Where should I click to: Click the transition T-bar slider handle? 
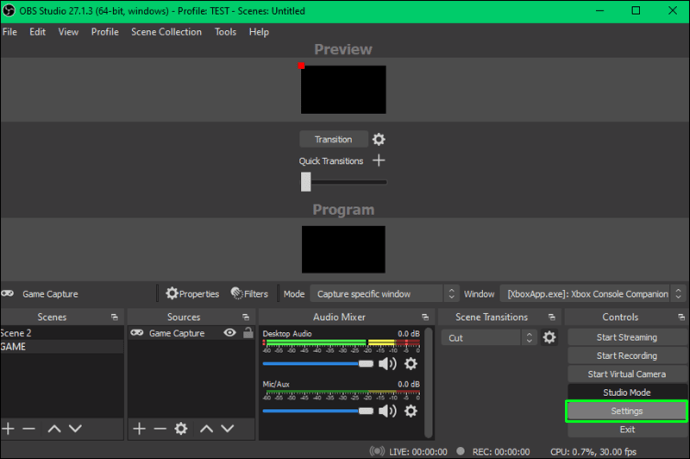tap(306, 182)
